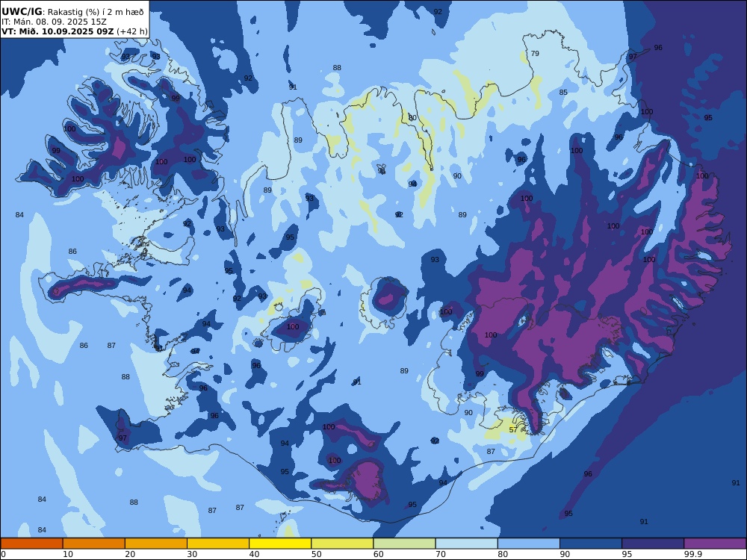The width and height of the screenshot is (747, 560).
Task: Select the '20' legend tick label
Action: pyautogui.click(x=130, y=554)
